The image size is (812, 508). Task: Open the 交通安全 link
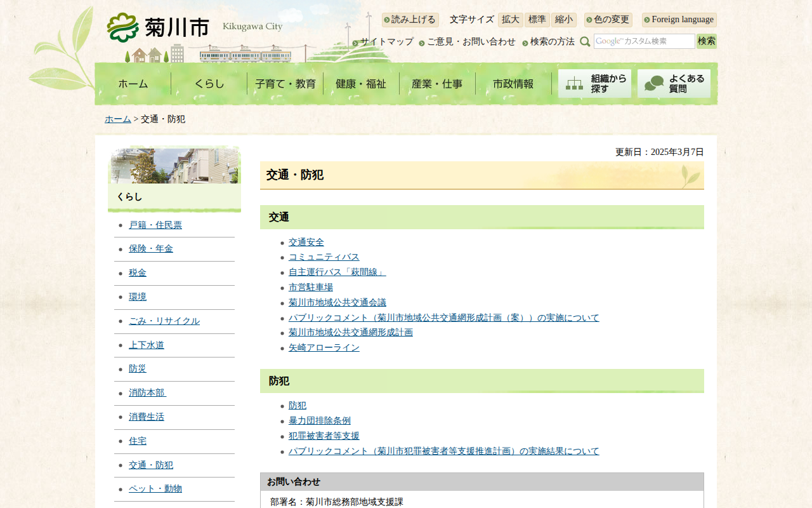[x=306, y=243]
